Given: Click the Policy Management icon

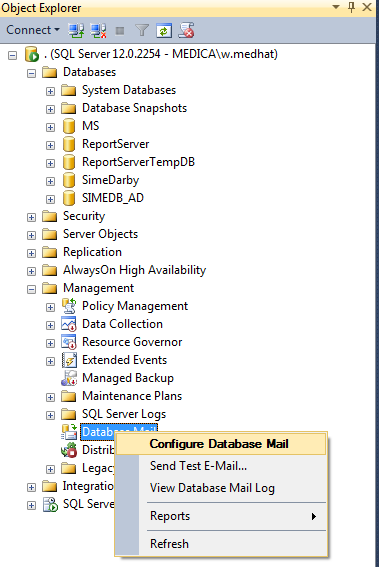Looking at the screenshot, I should [x=69, y=306].
